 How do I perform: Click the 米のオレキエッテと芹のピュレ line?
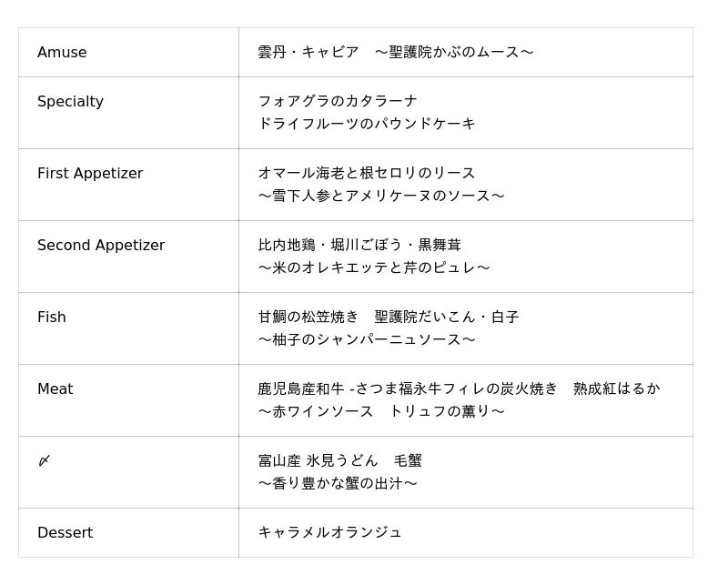374,267
